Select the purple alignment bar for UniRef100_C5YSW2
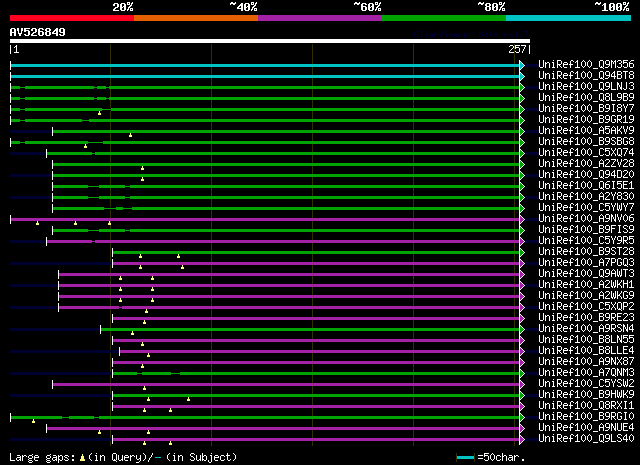Image resolution: width=640 pixels, height=465 pixels. point(286,385)
